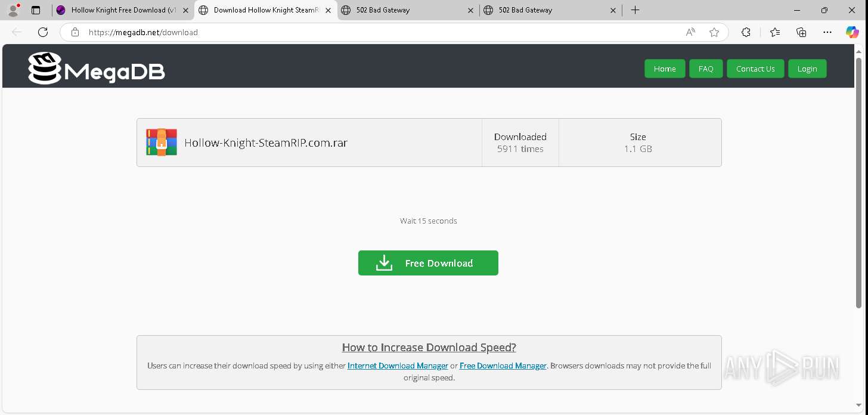Open Contact Us page
Screen dimensions: 868x415
[x=755, y=69]
